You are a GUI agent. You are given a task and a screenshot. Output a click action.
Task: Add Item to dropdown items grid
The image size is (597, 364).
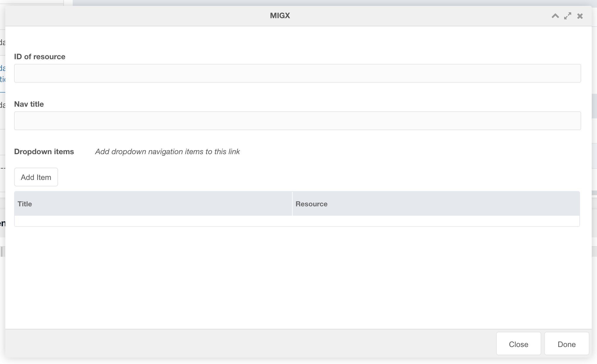36,177
